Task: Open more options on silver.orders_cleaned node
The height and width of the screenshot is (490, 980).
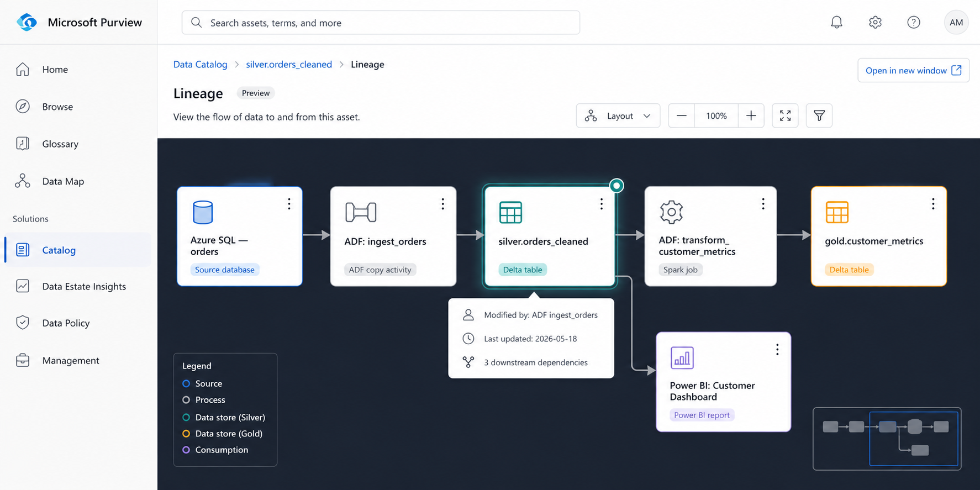Action: tap(602, 204)
